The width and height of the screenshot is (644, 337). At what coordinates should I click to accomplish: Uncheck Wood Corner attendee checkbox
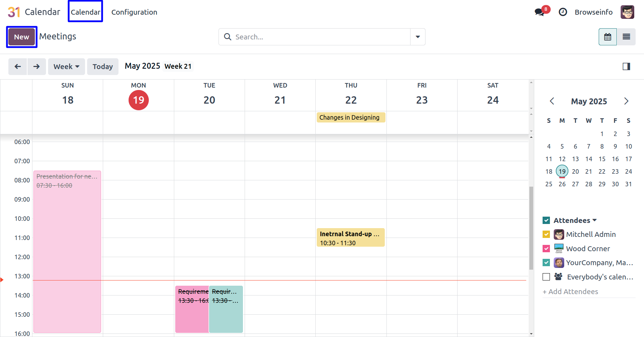[x=546, y=249]
